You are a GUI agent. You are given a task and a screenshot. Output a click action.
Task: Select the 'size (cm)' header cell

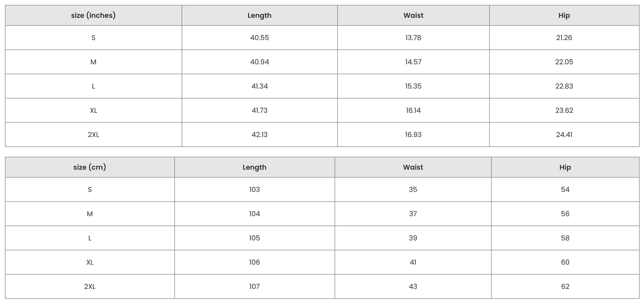point(90,167)
